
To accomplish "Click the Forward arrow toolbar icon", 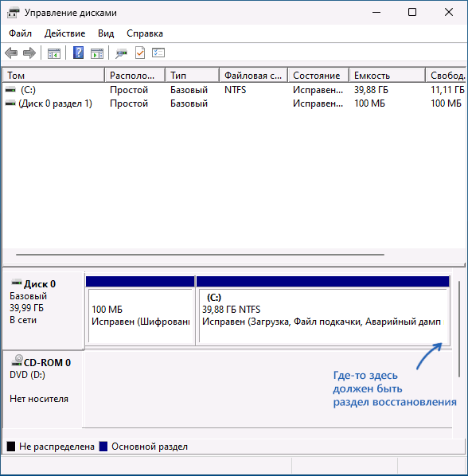I will (x=29, y=53).
